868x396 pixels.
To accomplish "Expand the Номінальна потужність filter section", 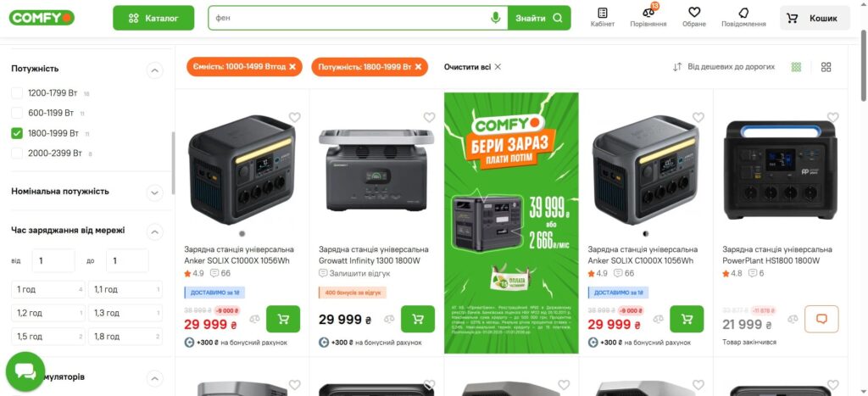I will [154, 192].
